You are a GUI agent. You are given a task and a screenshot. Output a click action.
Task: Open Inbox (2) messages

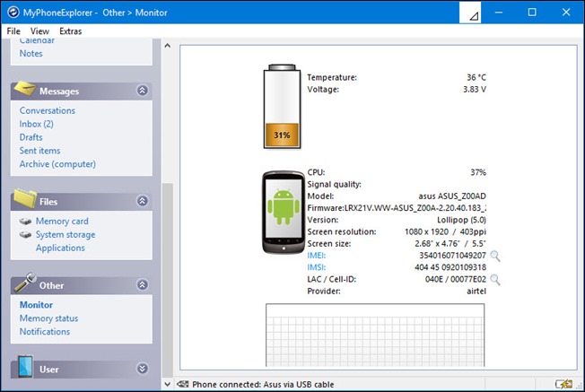coord(36,124)
